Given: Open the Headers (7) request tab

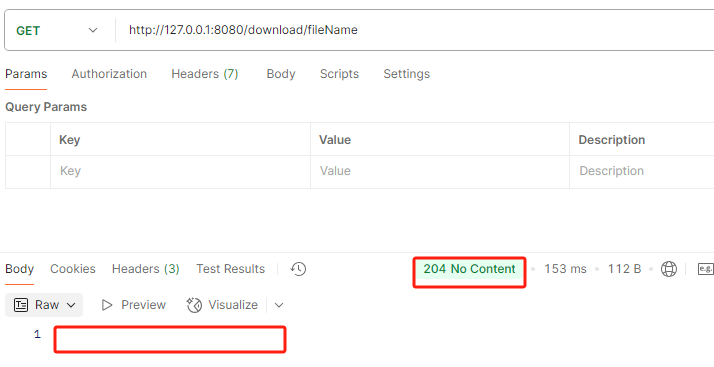Looking at the screenshot, I should pyautogui.click(x=204, y=74).
